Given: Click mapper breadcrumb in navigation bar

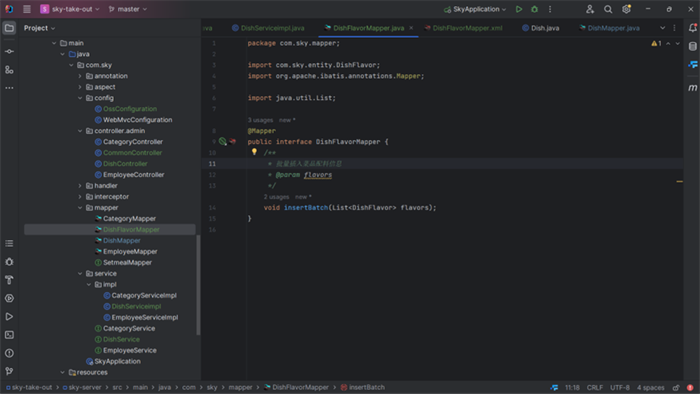Looking at the screenshot, I should pos(240,387).
